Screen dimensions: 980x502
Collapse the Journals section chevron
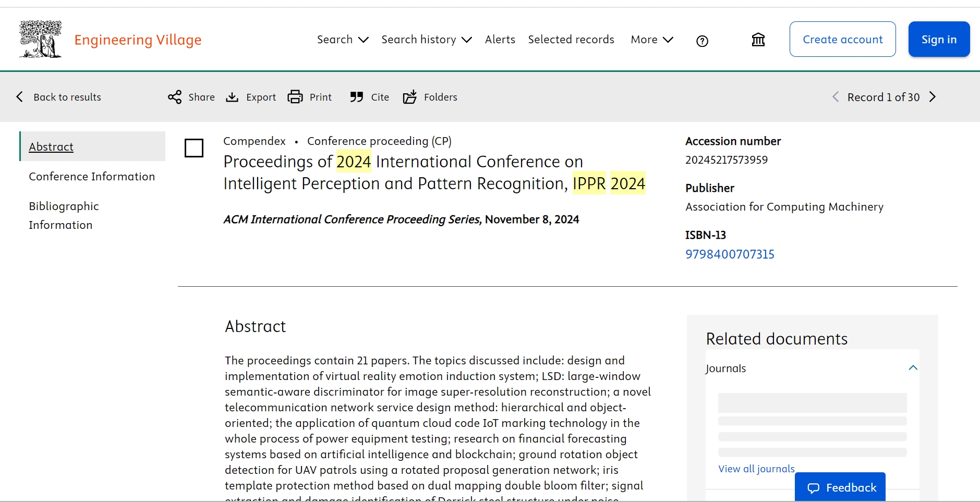(x=913, y=368)
